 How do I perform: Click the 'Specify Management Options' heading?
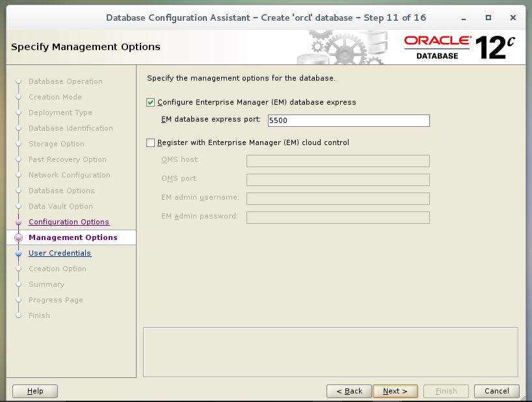[x=86, y=47]
